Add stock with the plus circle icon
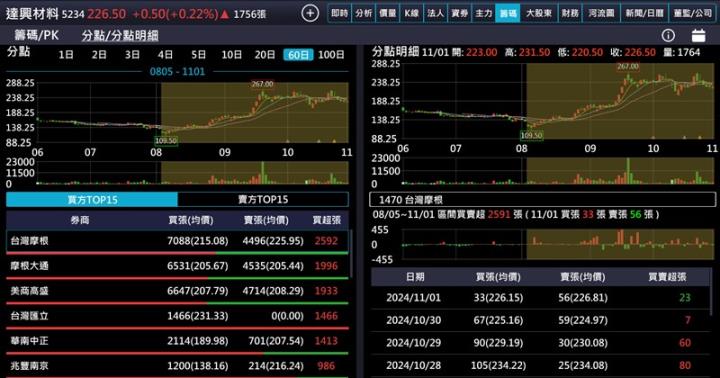This screenshot has height=378, width=720. tap(310, 13)
